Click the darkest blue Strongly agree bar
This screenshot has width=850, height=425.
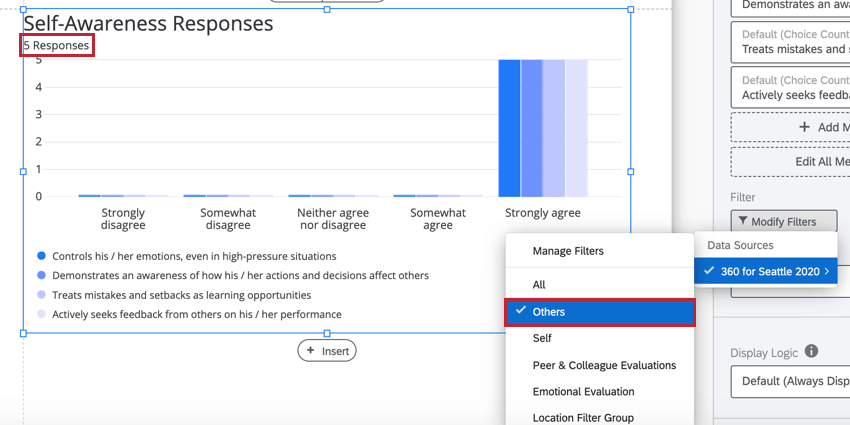[509, 128]
